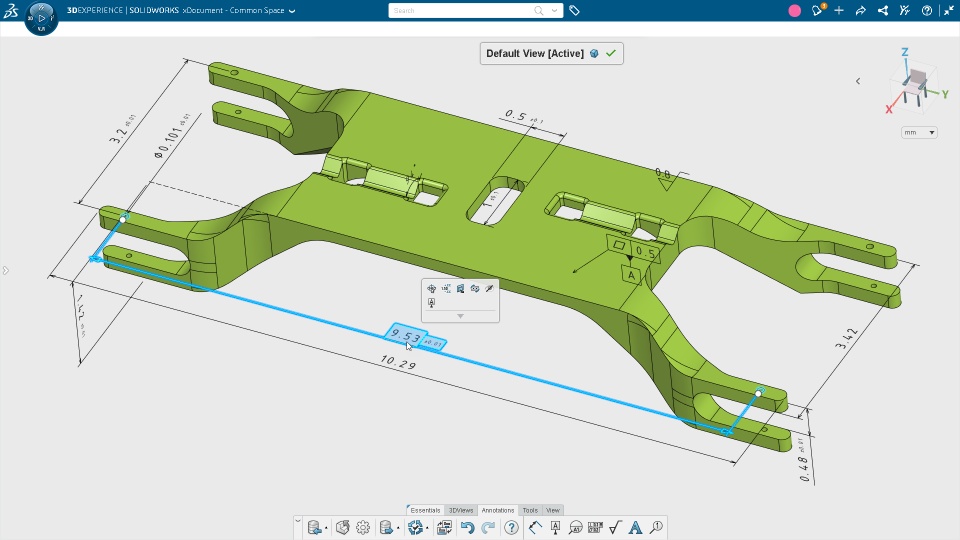Click the plus Add icon in header
This screenshot has width=960, height=540.
click(x=839, y=10)
